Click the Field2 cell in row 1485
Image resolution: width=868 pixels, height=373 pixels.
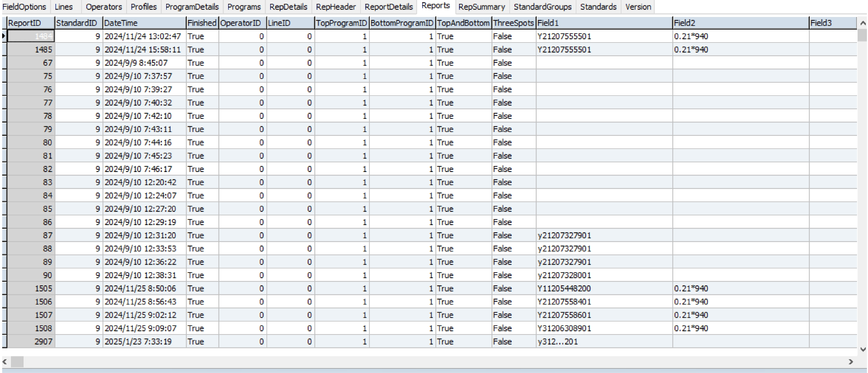(740, 50)
